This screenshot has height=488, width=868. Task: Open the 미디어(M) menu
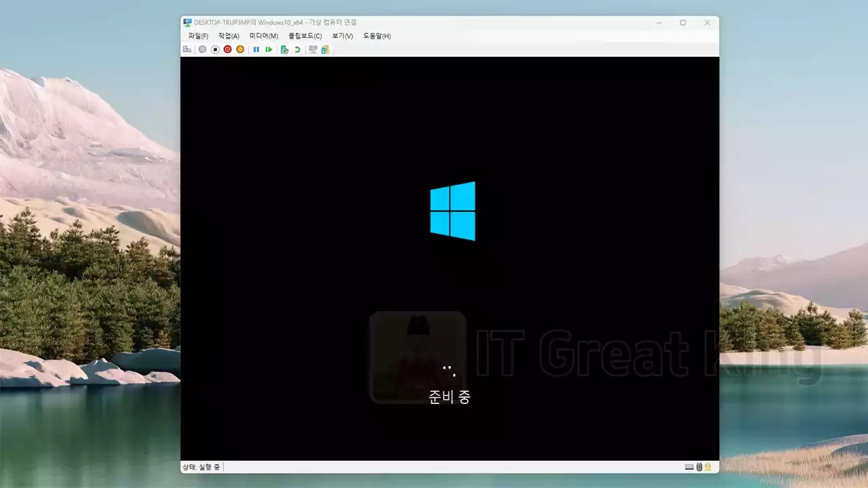264,36
